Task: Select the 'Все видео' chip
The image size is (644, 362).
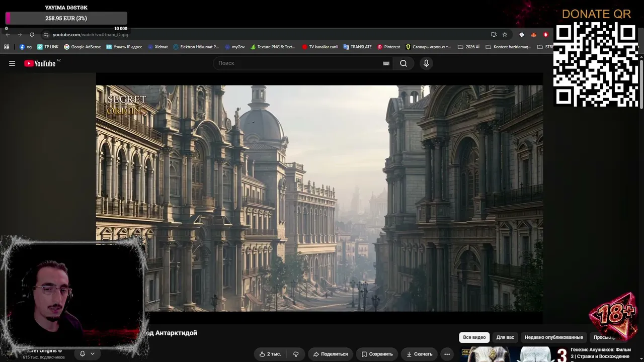Action: pyautogui.click(x=474, y=337)
